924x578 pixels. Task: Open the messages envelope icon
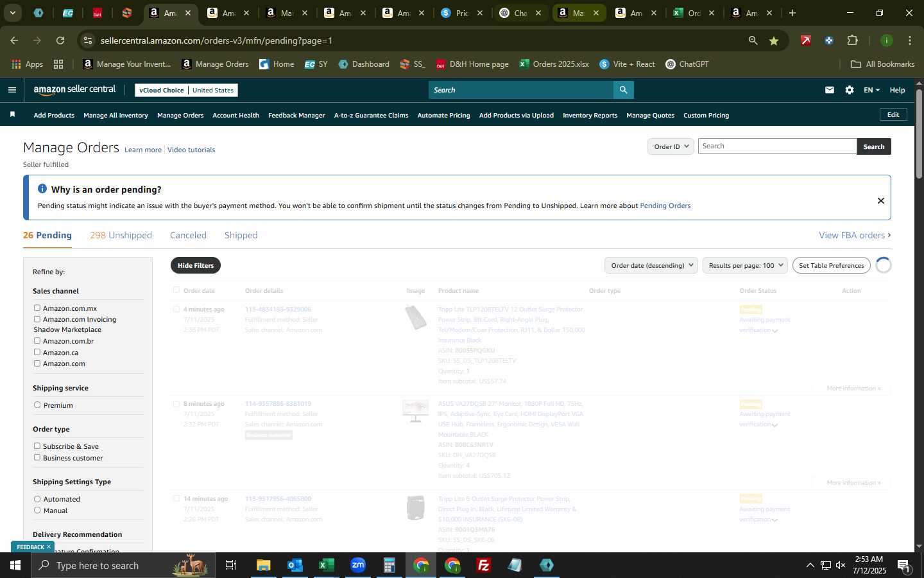point(830,90)
